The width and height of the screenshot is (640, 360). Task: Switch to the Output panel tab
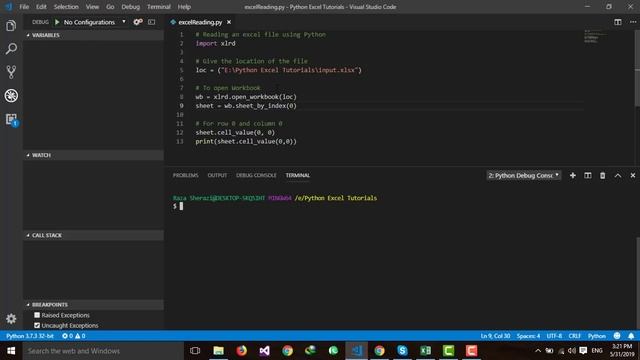pyautogui.click(x=217, y=176)
